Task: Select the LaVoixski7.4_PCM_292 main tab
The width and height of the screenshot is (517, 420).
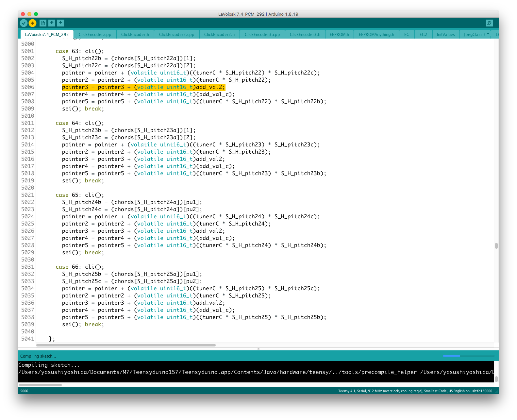Action: (x=47, y=34)
